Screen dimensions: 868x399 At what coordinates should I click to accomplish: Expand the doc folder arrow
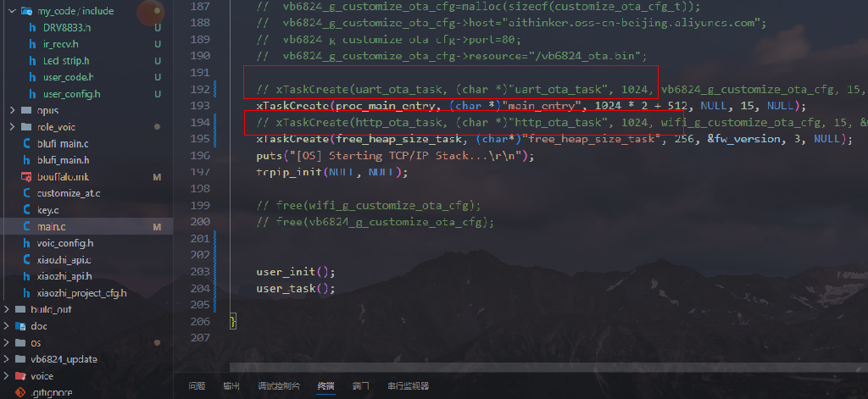click(6, 326)
